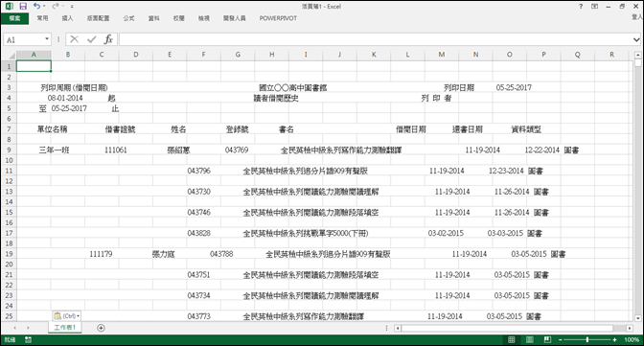The height and width of the screenshot is (346, 644).
Task: Switch to Page Break Preview icon
Action: (547, 340)
